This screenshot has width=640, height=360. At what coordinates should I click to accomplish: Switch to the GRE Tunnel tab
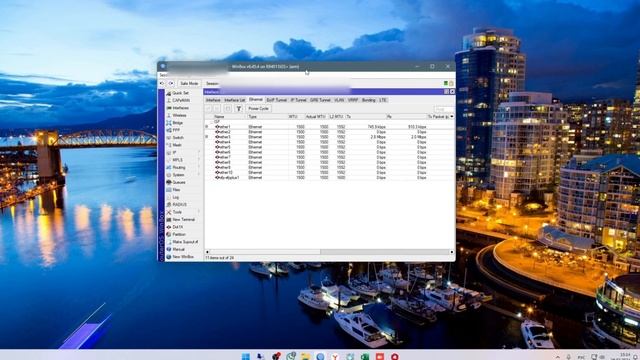pos(320,100)
